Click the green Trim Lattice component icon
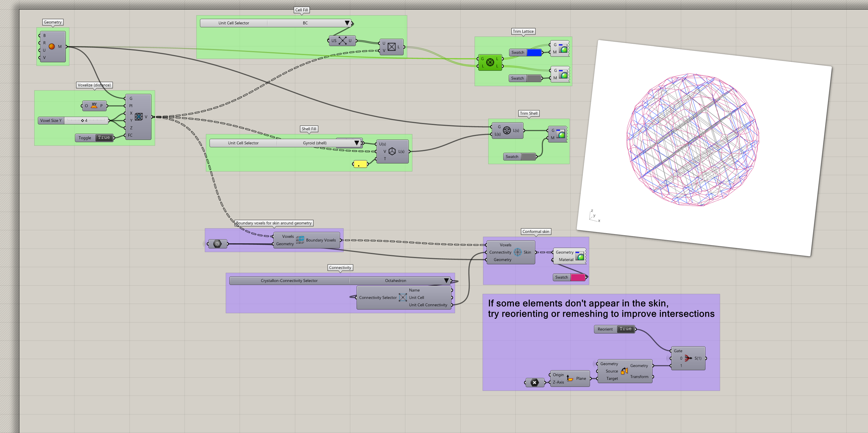Viewport: 868px width, 433px height. coord(490,62)
